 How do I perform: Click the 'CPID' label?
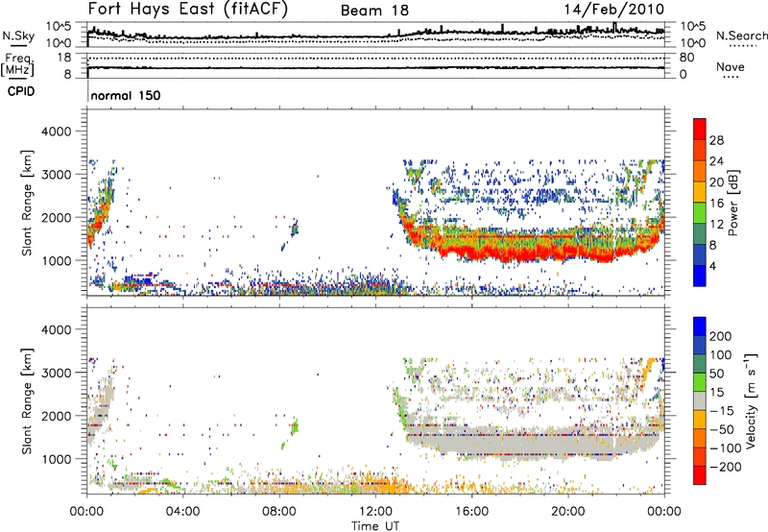tap(21, 91)
